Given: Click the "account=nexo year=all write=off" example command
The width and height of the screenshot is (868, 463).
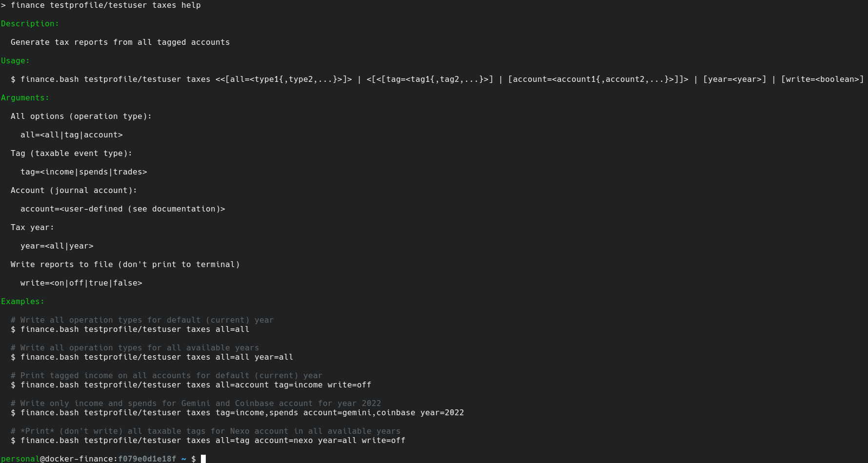Looking at the screenshot, I should click(x=330, y=441).
